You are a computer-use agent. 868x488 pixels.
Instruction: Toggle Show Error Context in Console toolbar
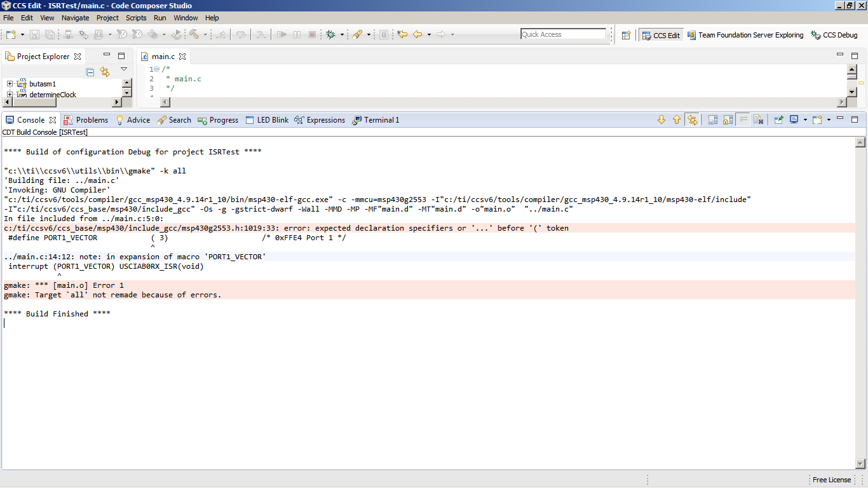click(692, 119)
